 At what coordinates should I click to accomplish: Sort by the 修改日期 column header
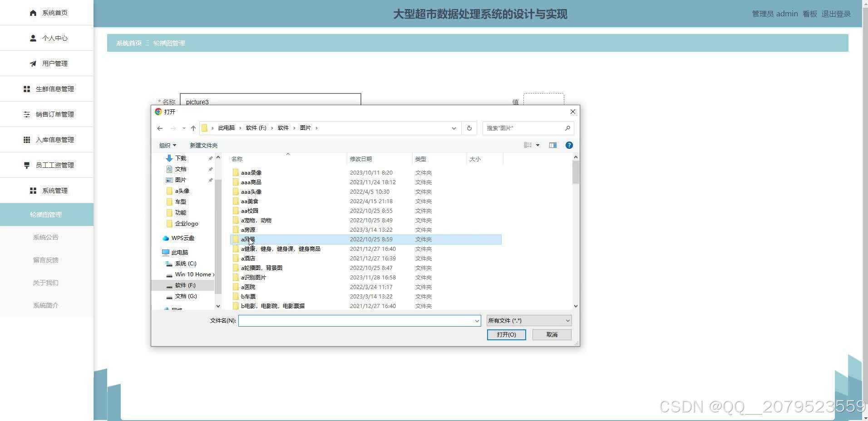(379, 159)
